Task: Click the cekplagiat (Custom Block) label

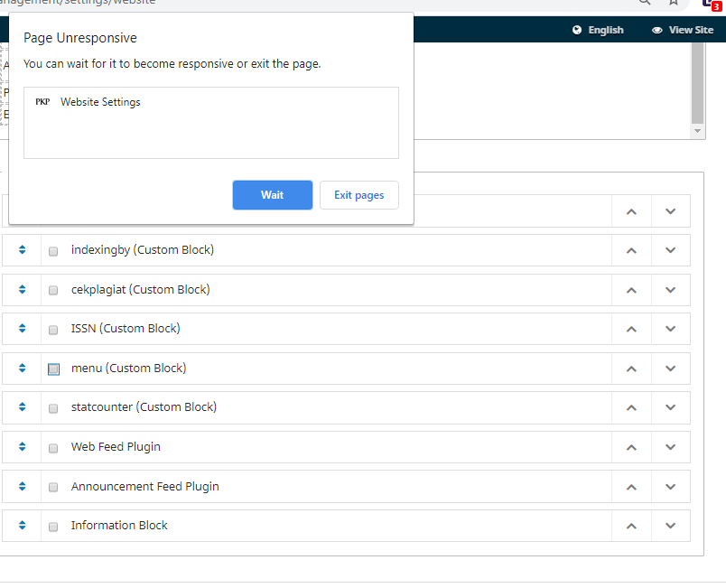Action: pos(140,290)
